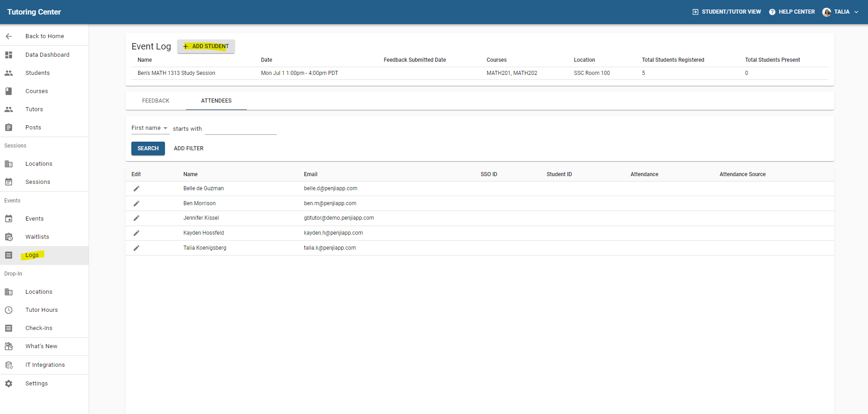Click the Help Center question mark icon
Screen dimensions: 868x414
coord(772,12)
